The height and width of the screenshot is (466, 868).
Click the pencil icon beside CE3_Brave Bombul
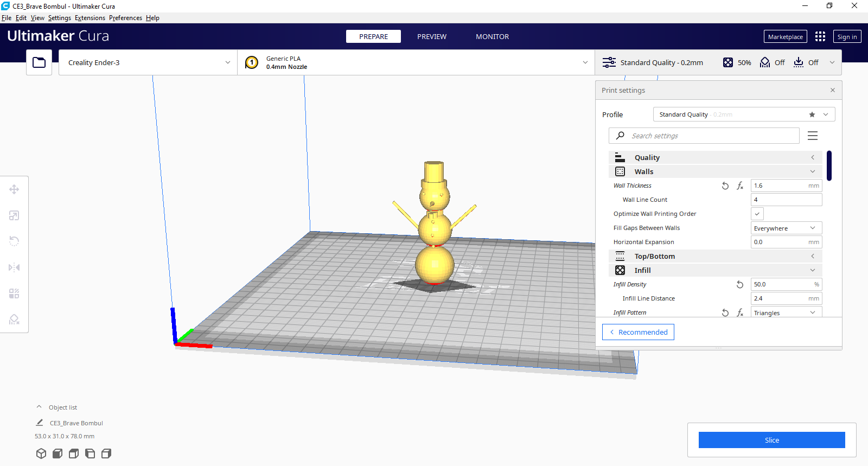click(40, 423)
